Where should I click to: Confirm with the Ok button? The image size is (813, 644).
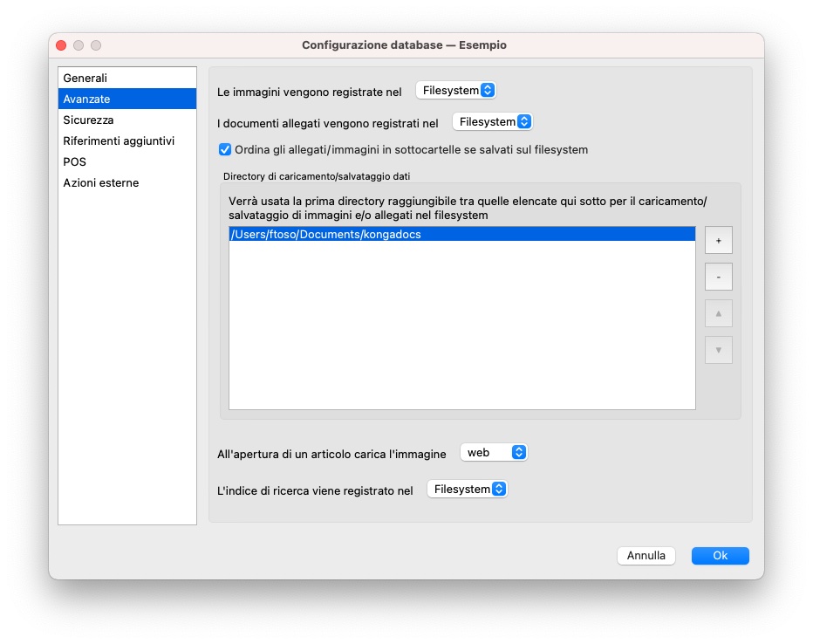(720, 555)
